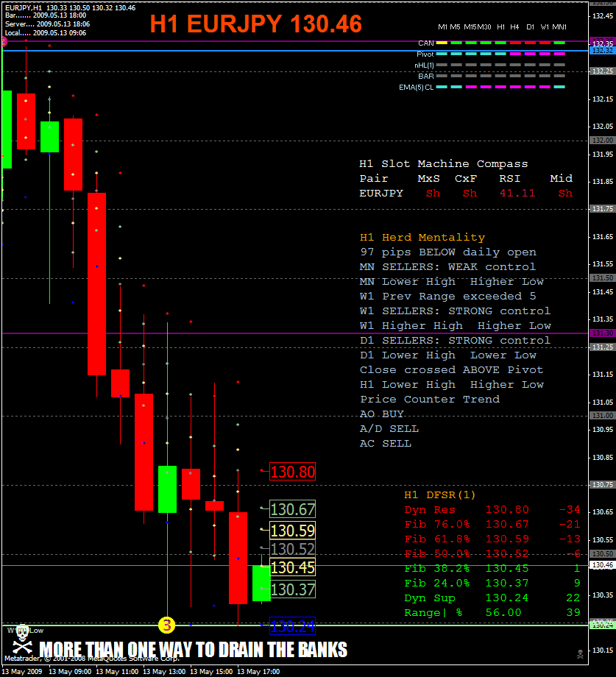Click the 130.37 price label box on chart

point(293,589)
